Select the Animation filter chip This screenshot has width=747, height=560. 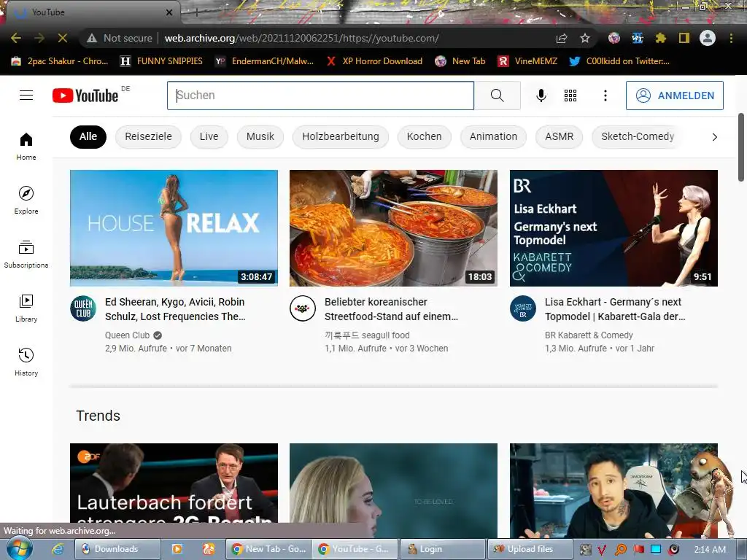pyautogui.click(x=493, y=136)
